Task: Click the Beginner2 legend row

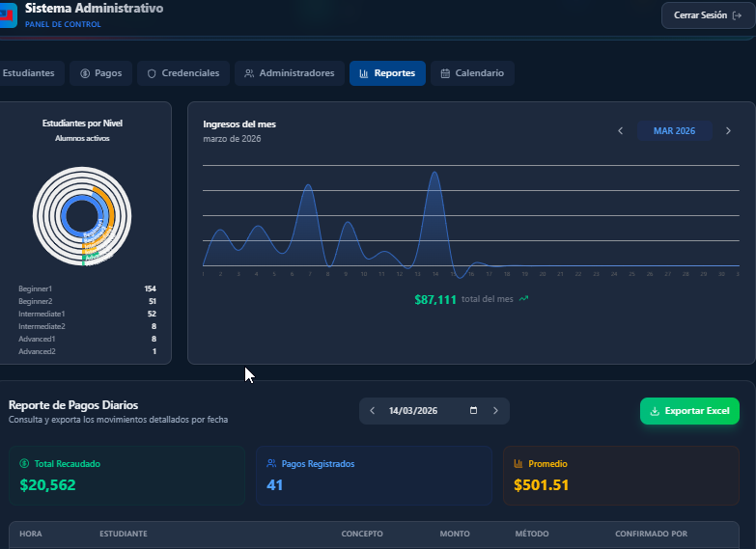Action: (87, 301)
